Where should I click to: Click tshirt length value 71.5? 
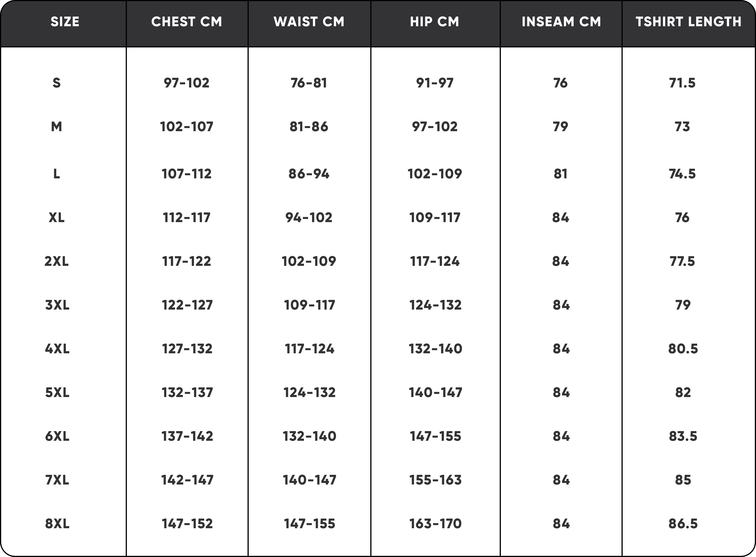pyautogui.click(x=682, y=83)
